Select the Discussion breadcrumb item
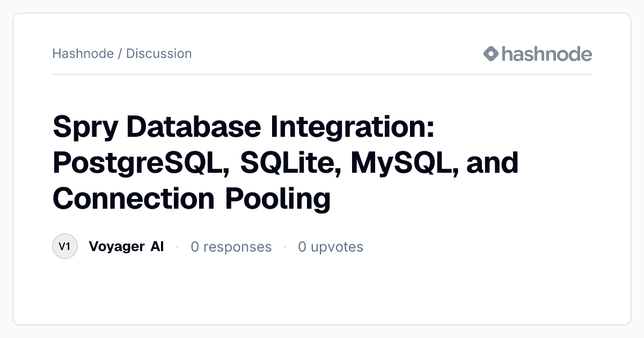644x338 pixels. point(159,54)
